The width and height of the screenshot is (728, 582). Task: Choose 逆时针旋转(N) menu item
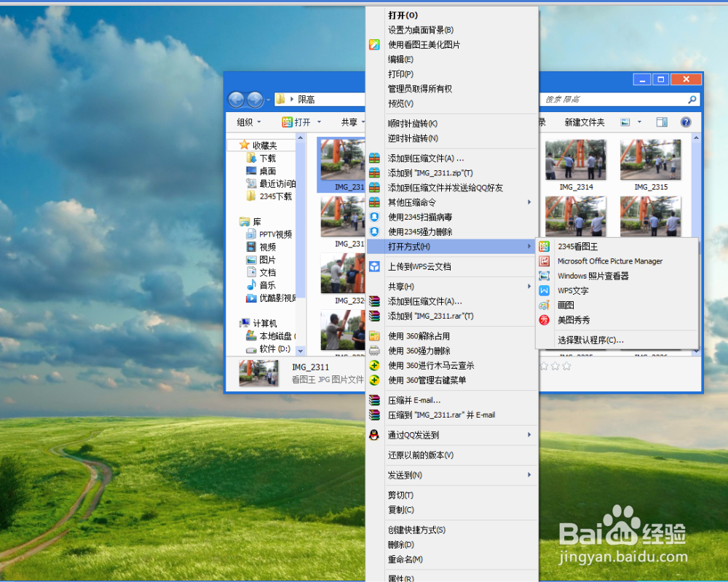pos(413,138)
